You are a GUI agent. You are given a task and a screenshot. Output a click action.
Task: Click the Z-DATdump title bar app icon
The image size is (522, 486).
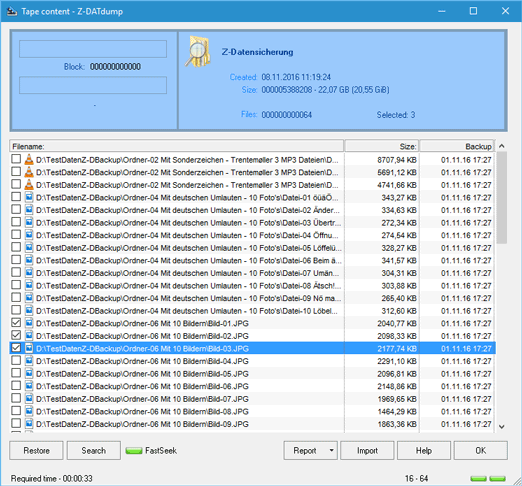[x=12, y=11]
